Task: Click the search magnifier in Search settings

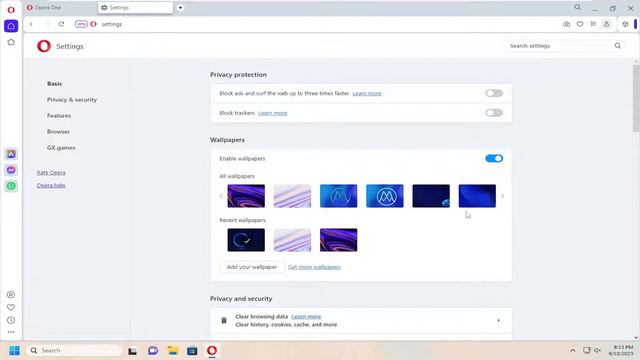Action: tap(618, 46)
